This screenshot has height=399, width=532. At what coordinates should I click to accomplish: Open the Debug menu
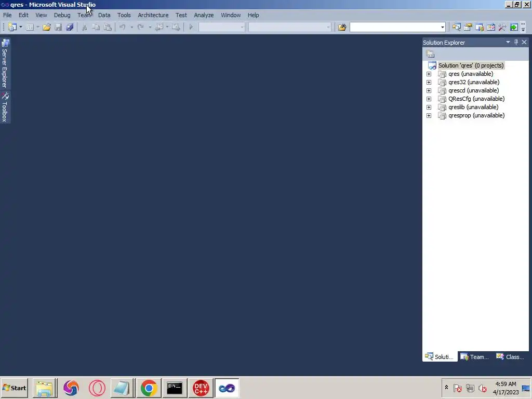click(62, 15)
